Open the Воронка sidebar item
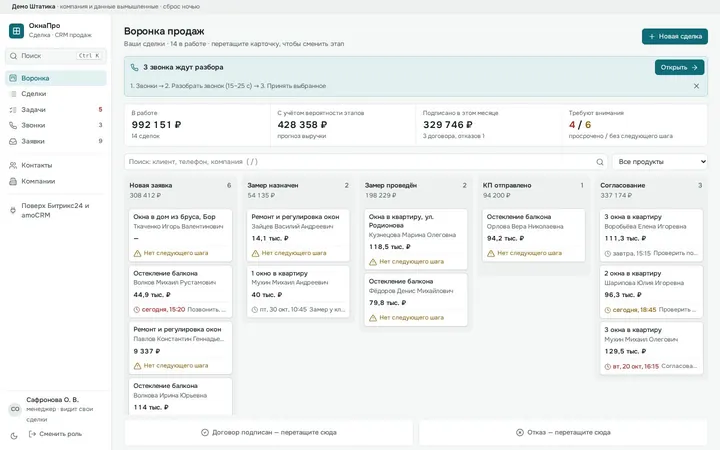Viewport: 720px width, 450px height. click(56, 78)
